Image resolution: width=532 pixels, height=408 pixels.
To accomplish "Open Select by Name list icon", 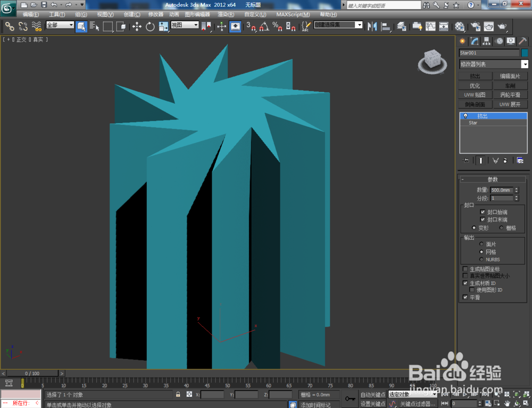I will [x=94, y=27].
